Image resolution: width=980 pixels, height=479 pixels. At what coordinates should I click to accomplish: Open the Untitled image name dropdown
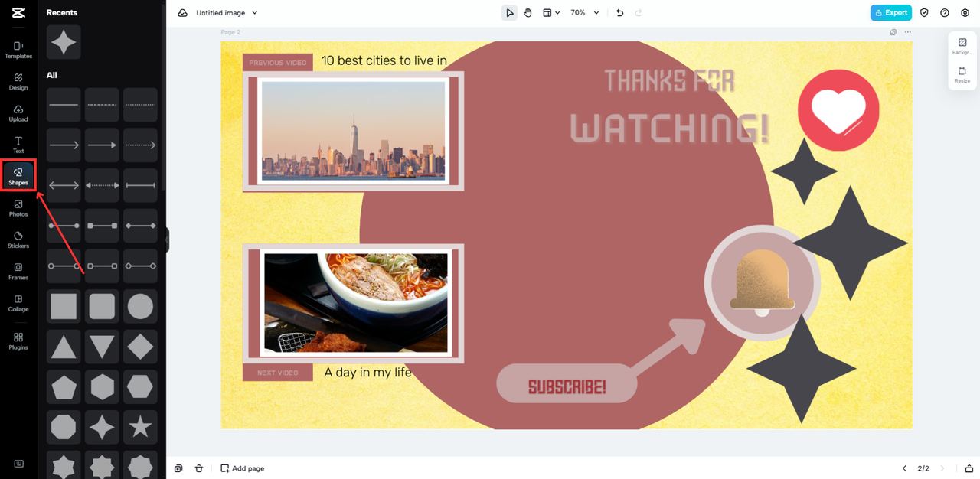(x=227, y=13)
